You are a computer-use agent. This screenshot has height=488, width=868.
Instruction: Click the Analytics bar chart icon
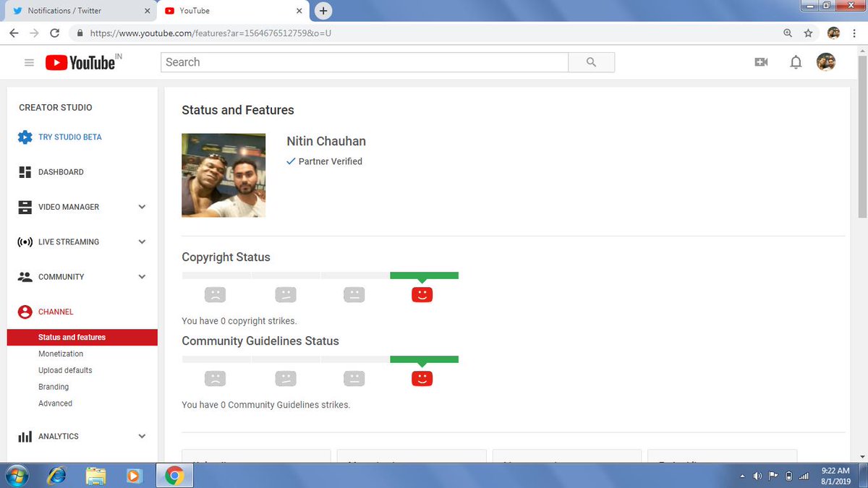(25, 437)
